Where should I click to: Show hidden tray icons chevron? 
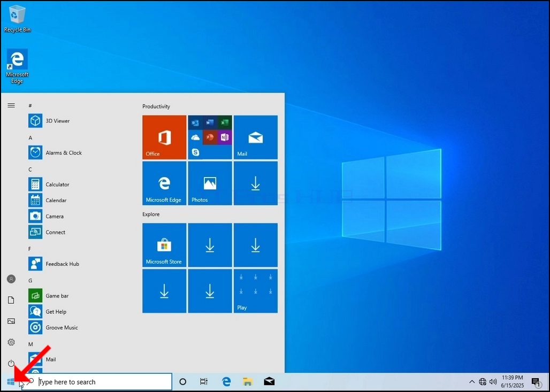click(x=472, y=382)
